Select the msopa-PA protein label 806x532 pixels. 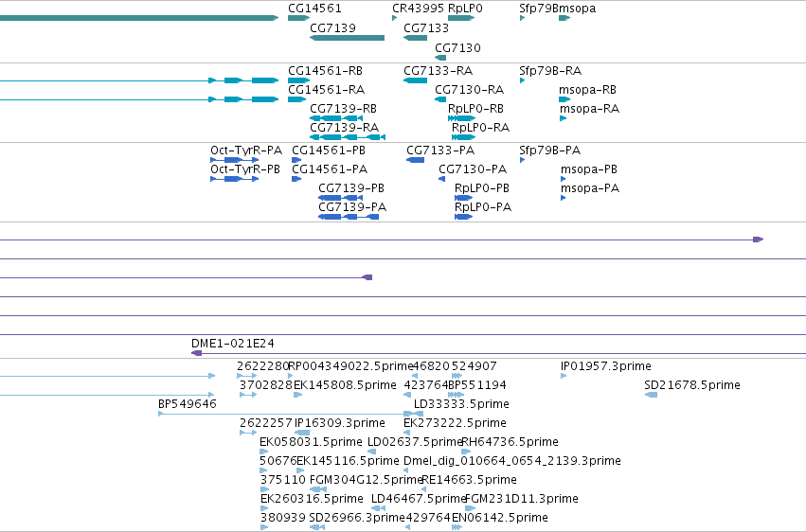pyautogui.click(x=590, y=188)
